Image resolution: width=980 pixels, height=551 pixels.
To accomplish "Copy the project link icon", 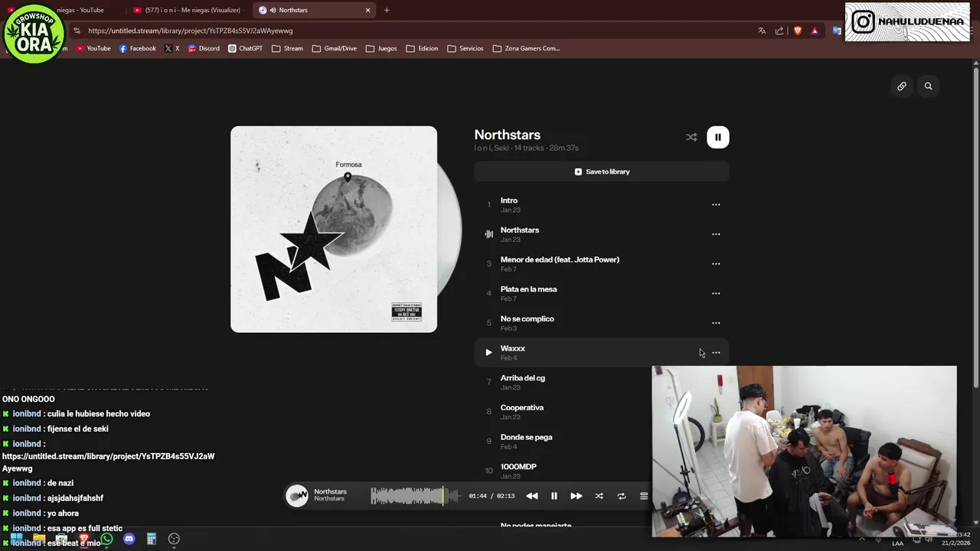I will tap(902, 86).
